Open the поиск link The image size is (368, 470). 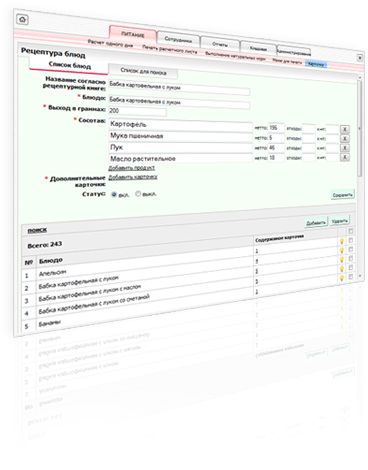tap(37, 230)
